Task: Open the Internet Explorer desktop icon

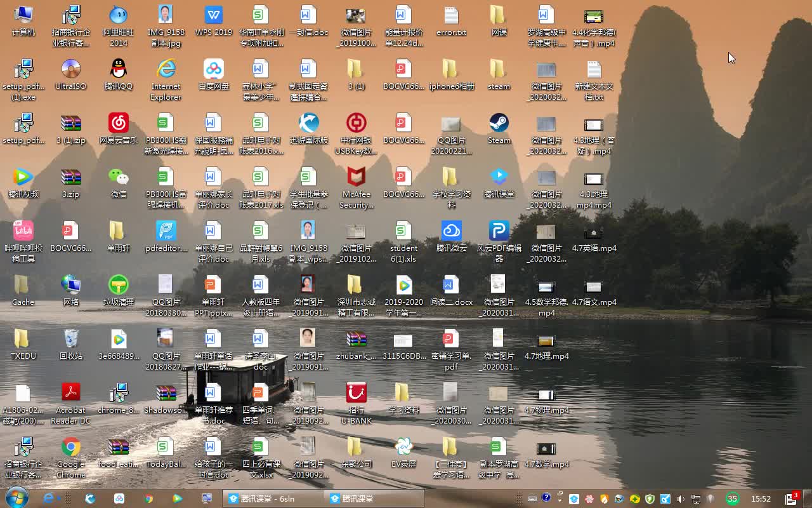Action: 166,81
